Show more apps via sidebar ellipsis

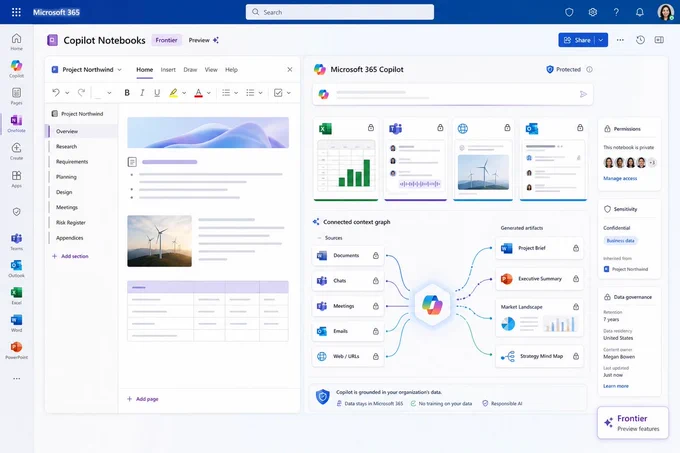16,378
